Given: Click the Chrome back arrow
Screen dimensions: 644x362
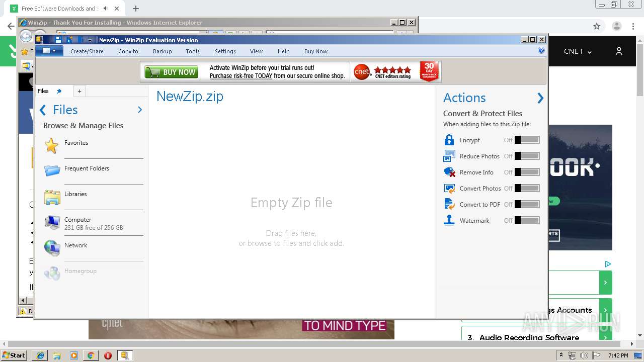Looking at the screenshot, I should [11, 26].
